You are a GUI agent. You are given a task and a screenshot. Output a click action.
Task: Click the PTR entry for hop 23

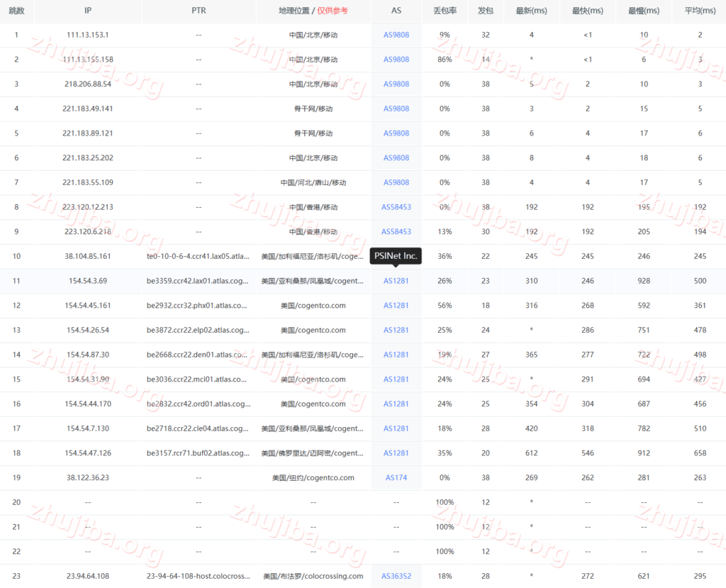(199, 576)
